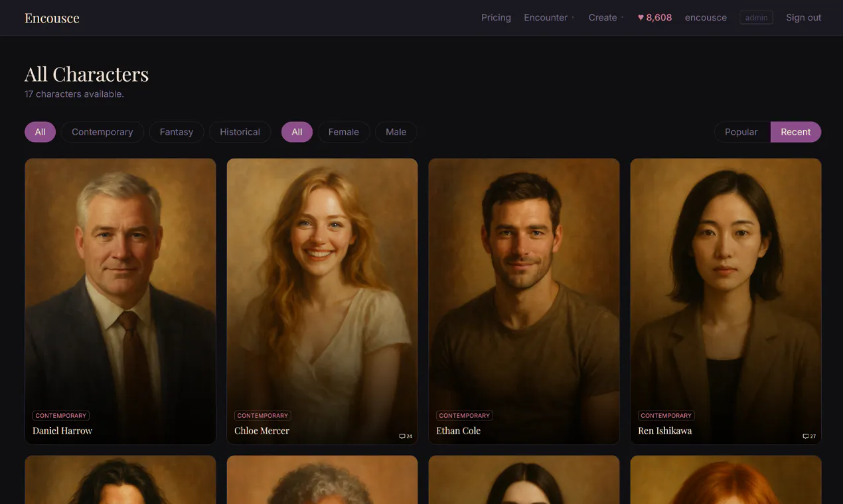Select the All gender filter
The width and height of the screenshot is (843, 504).
[297, 132]
